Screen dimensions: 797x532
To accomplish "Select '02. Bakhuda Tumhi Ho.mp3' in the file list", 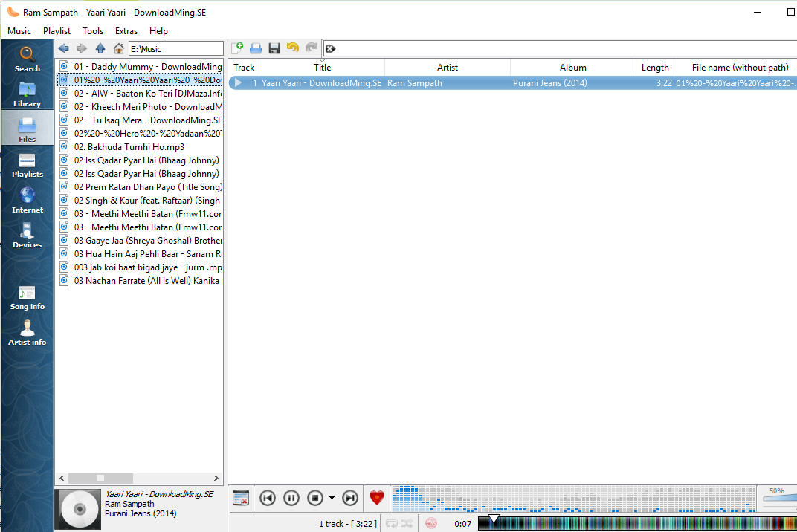I will pos(129,147).
